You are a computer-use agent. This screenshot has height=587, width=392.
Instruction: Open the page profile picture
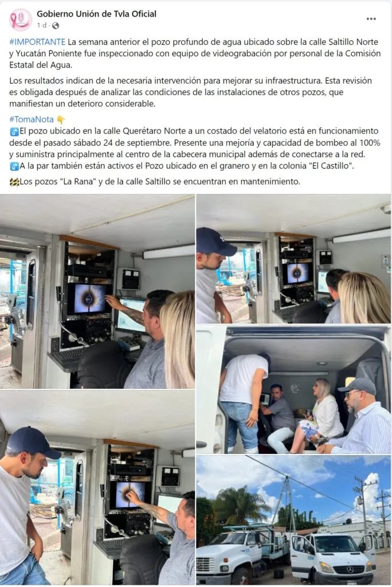pos(21,19)
